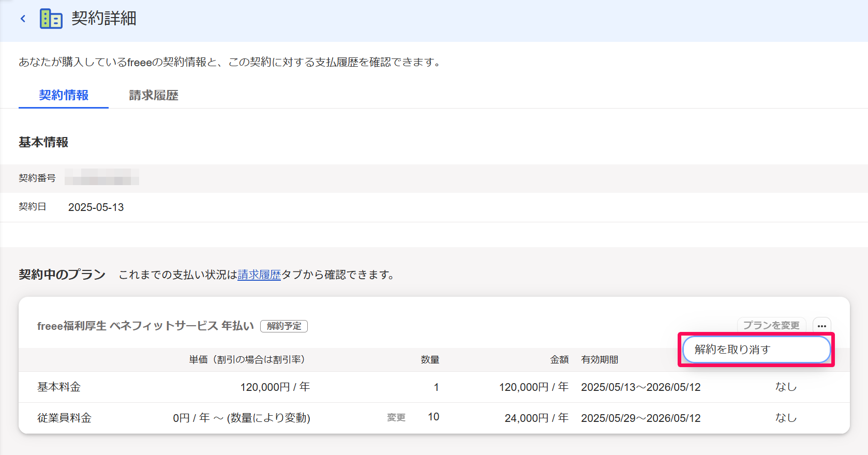Click なし in the 従業員料金 row
Image resolution: width=868 pixels, height=455 pixels.
pyautogui.click(x=786, y=418)
